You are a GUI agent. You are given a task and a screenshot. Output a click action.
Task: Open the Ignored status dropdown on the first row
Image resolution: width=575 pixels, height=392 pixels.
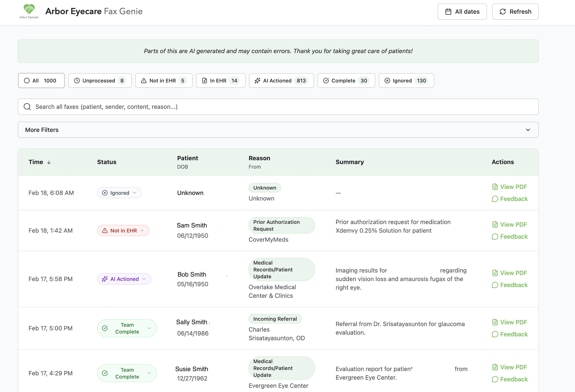(119, 193)
